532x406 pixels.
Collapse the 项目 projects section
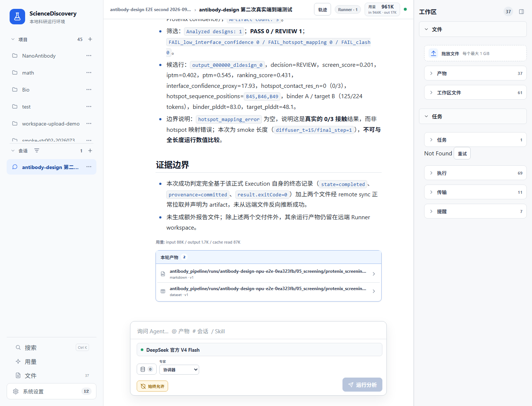point(13,39)
